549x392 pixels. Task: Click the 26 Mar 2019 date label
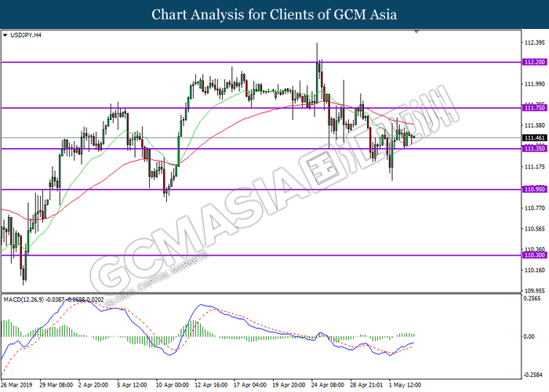[16, 385]
